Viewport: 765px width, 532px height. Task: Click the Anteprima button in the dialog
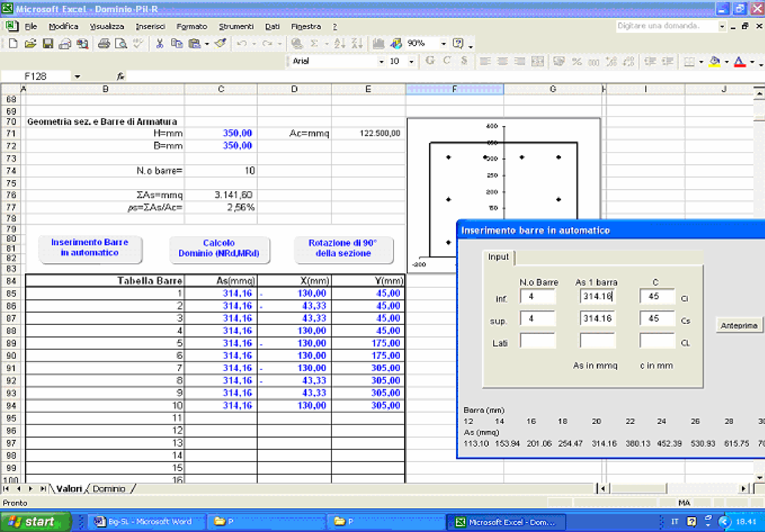[x=739, y=326]
